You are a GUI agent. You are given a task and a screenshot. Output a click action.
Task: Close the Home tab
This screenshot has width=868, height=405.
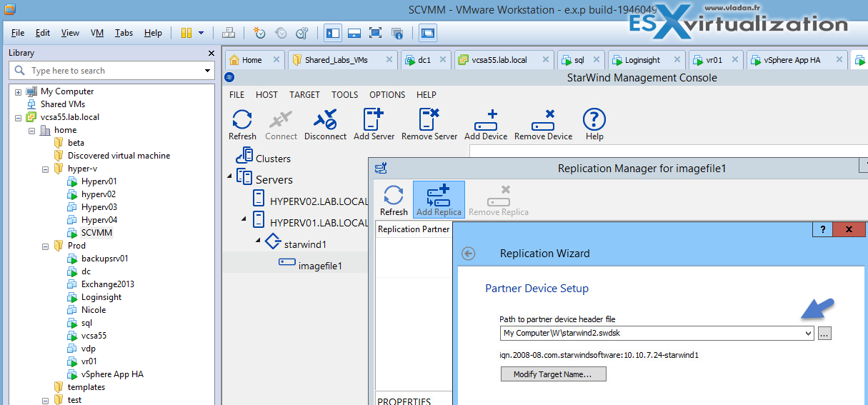tap(276, 60)
